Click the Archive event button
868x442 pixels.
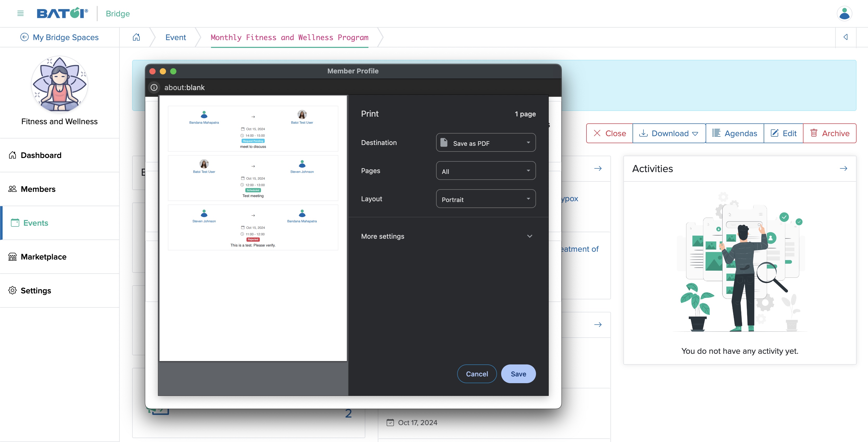(830, 133)
